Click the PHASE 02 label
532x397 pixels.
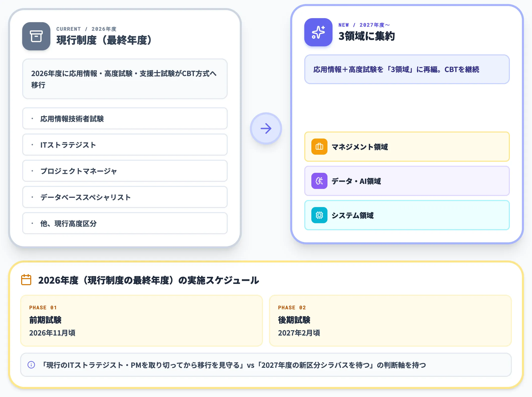[x=292, y=308]
